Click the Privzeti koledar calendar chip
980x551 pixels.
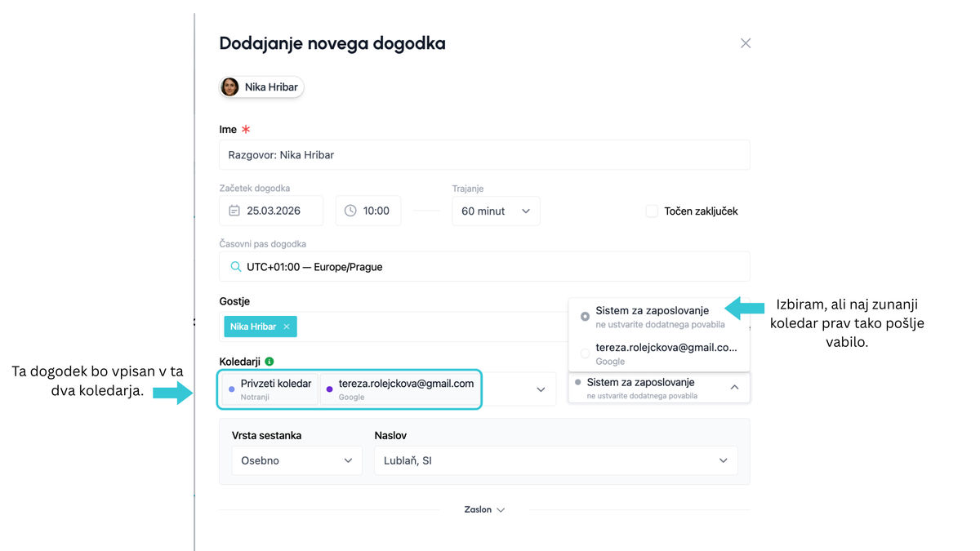tap(271, 389)
